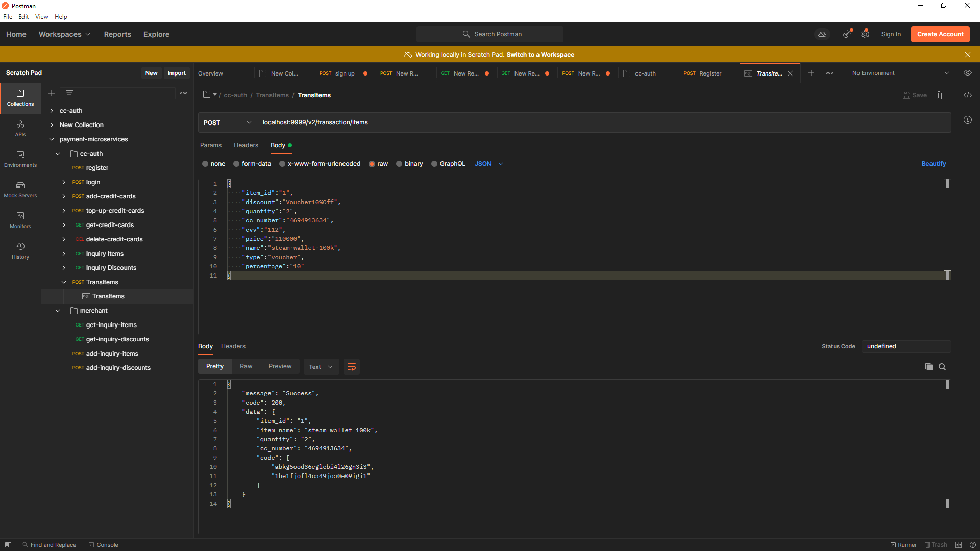
Task: Expand the login request
Action: click(64, 182)
